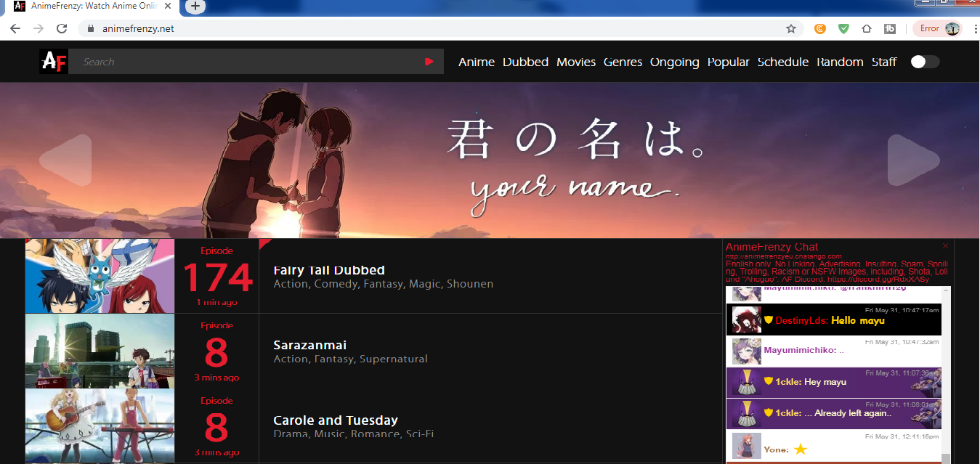Toggle the site theme switch
This screenshot has height=464, width=980.
[925, 62]
